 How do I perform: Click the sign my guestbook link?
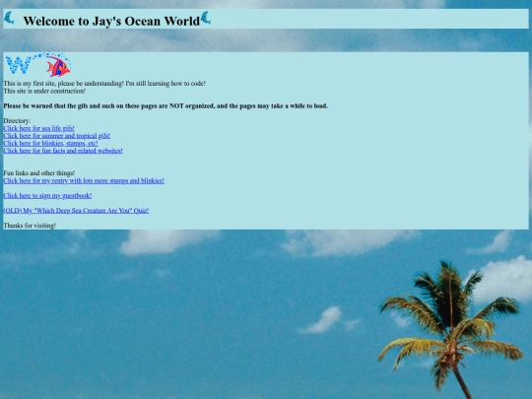[x=47, y=195]
